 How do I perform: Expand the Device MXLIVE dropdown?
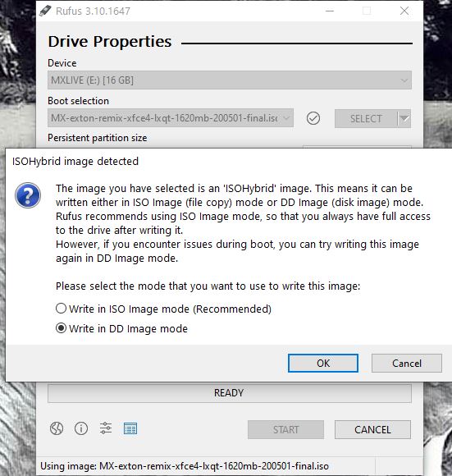230,80
